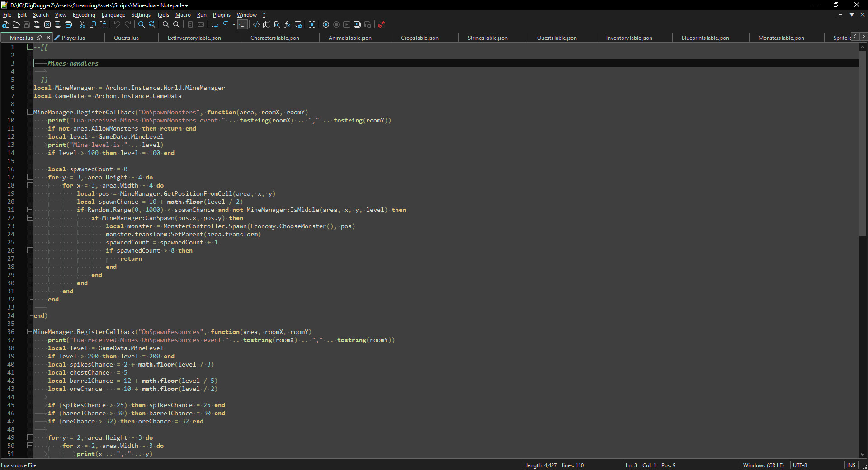The width and height of the screenshot is (868, 470).
Task: Collapse the OnSpawnMonsters callback fold at line 9
Action: pos(30,112)
